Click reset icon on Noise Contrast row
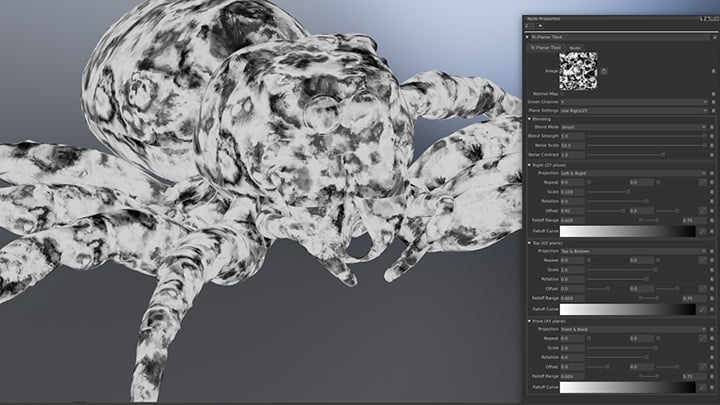 tap(713, 155)
